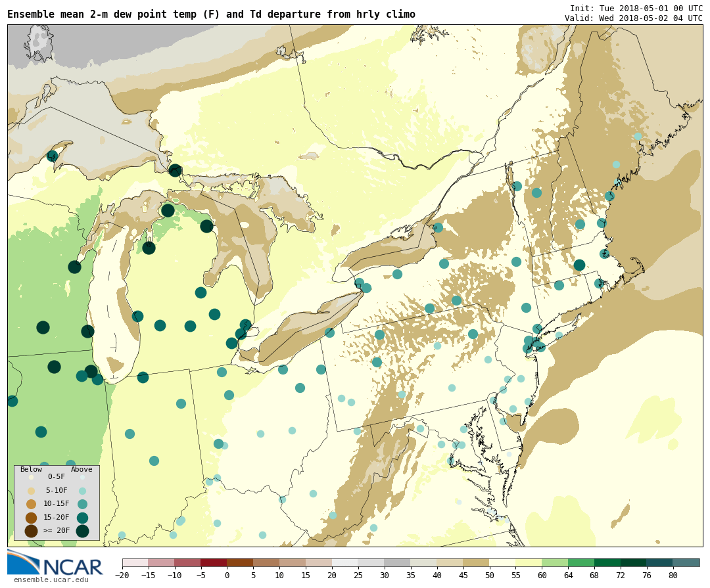Pick the pale yellow swatch between 55 and 60
Viewport: 710px width, 588px height.
coord(529,562)
